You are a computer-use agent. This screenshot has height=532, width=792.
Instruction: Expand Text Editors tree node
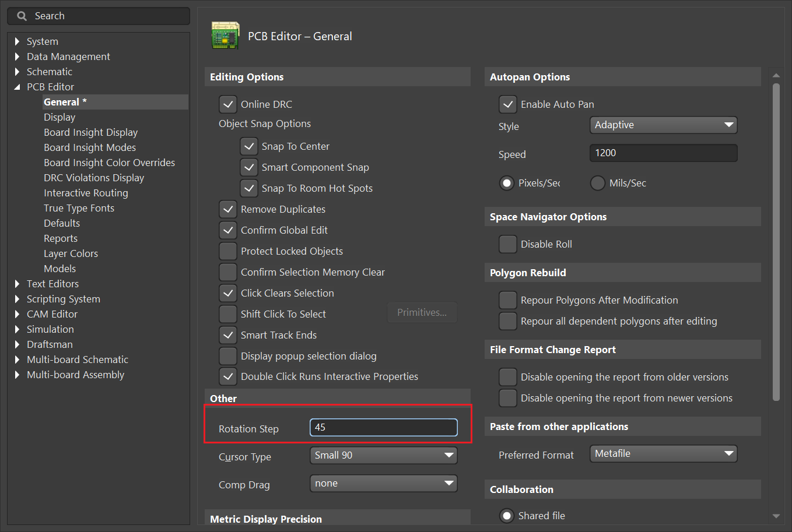click(x=17, y=284)
